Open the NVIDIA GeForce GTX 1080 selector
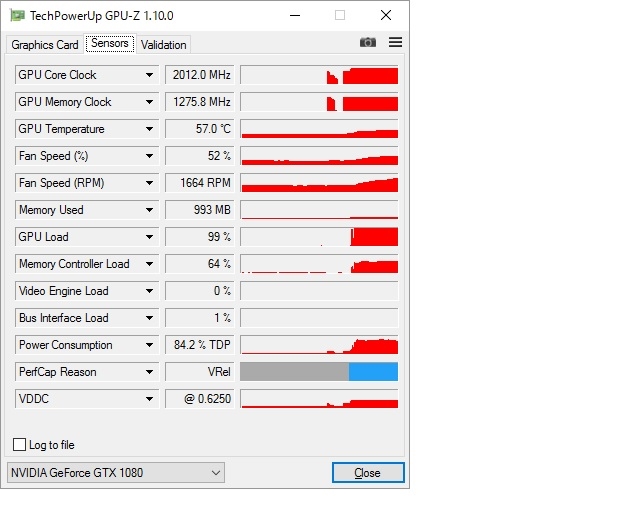 click(x=116, y=472)
